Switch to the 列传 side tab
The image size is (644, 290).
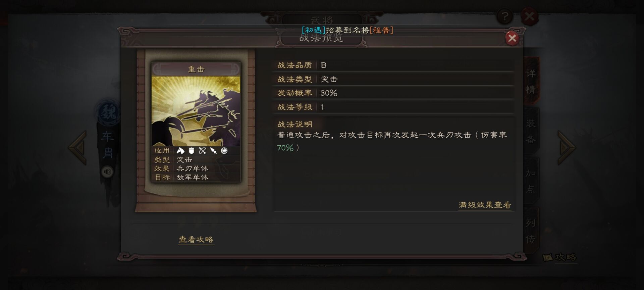coord(531,231)
